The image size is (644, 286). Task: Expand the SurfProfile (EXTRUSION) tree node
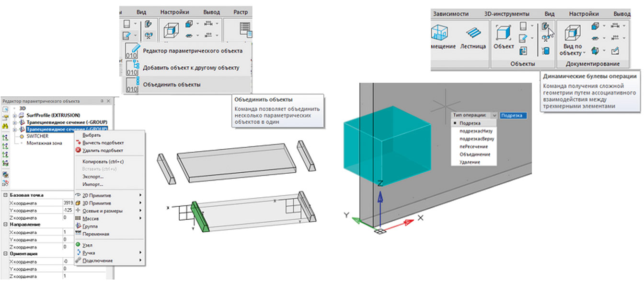point(15,116)
